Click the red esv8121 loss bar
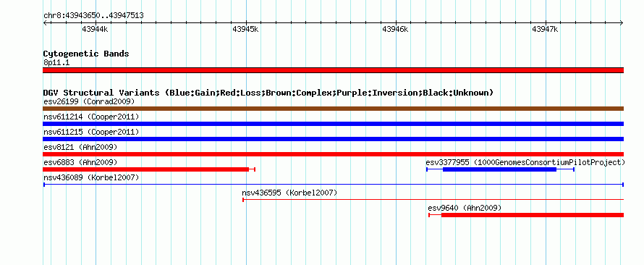This screenshot has width=644, height=265. 333,154
